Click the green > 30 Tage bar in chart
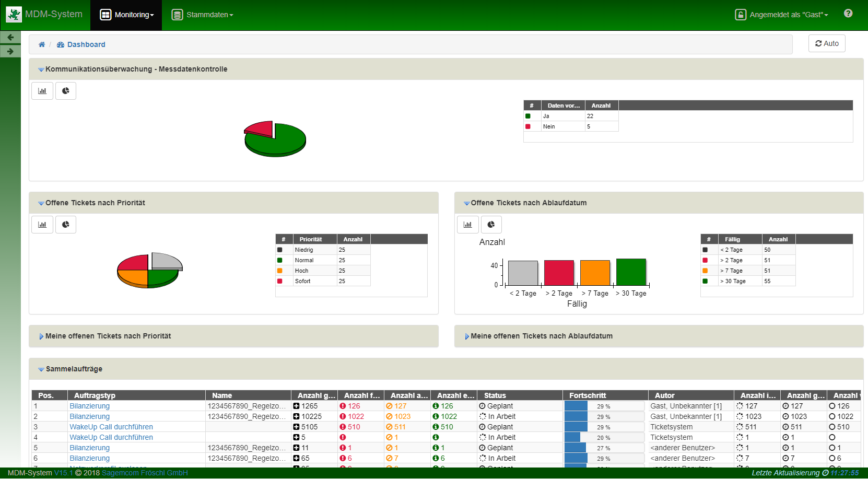The image size is (868, 479). click(x=631, y=272)
